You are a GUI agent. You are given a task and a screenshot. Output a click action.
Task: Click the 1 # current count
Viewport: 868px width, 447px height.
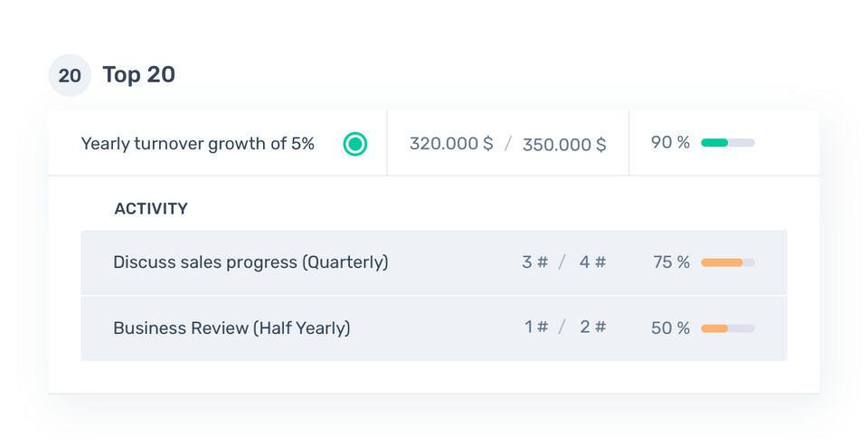click(536, 328)
